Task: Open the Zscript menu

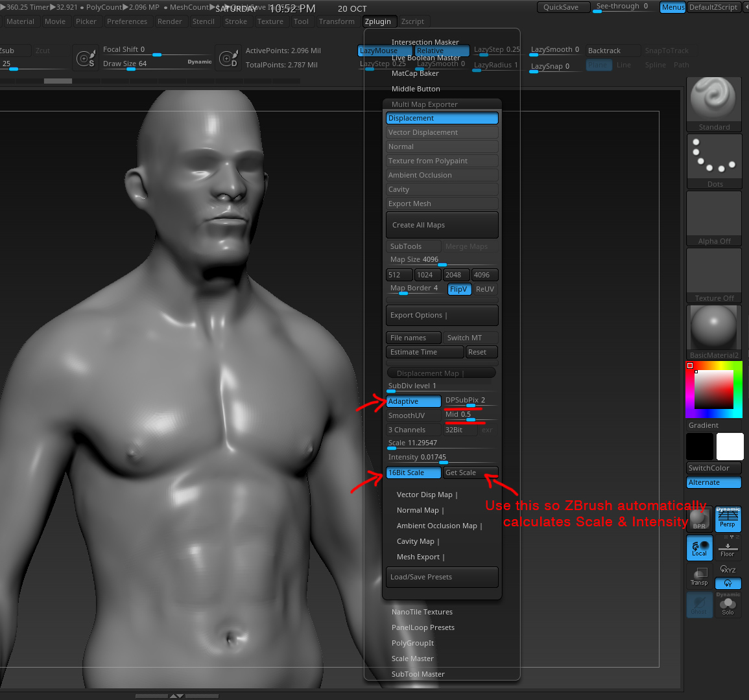Action: pos(412,21)
